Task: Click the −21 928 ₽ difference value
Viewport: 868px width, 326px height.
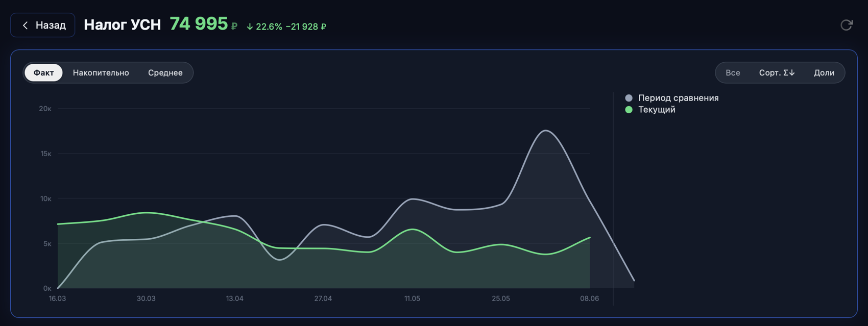Action: point(306,27)
